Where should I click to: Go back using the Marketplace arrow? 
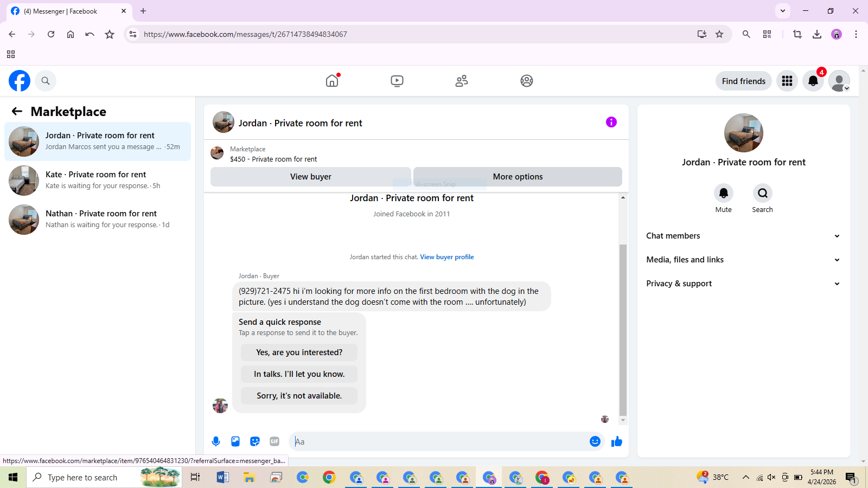(17, 111)
